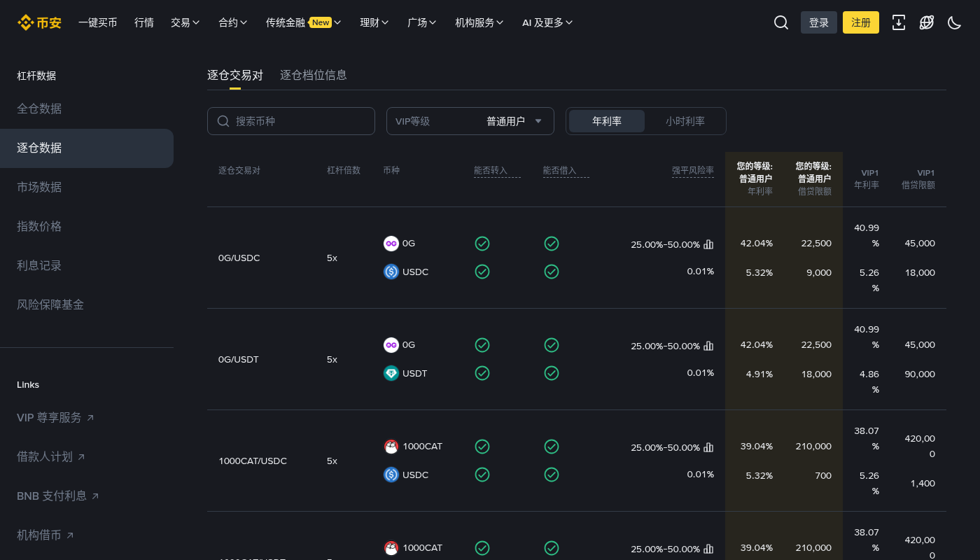980x560 pixels.
Task: Click 1000CAT coin icon in 1000CAT/USDC row
Action: point(391,447)
